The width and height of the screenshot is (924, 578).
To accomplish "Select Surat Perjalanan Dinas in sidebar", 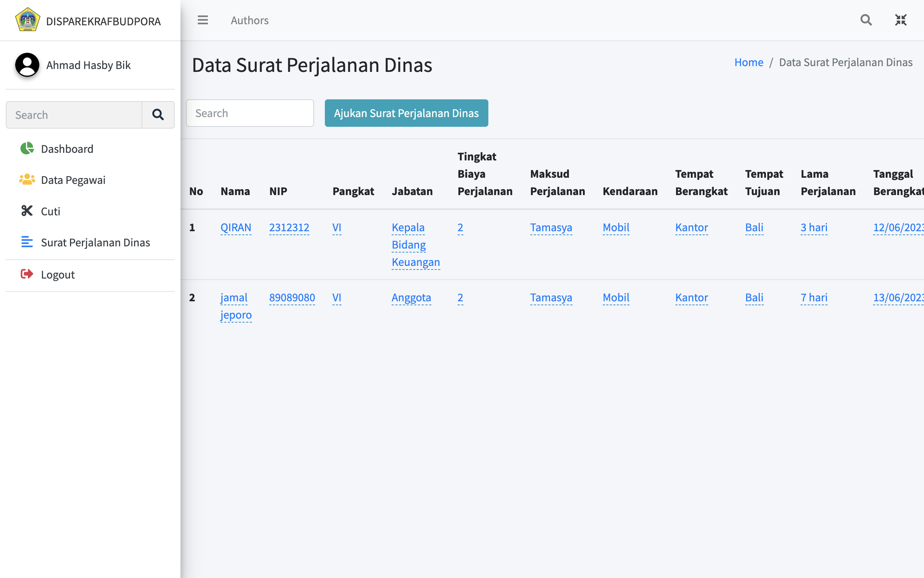I will 90,242.
